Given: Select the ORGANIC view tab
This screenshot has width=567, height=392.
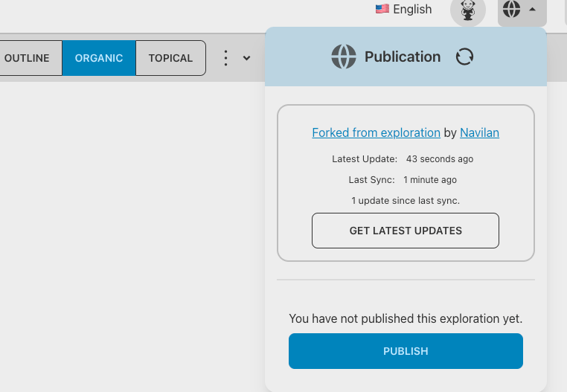Looking at the screenshot, I should pyautogui.click(x=99, y=58).
